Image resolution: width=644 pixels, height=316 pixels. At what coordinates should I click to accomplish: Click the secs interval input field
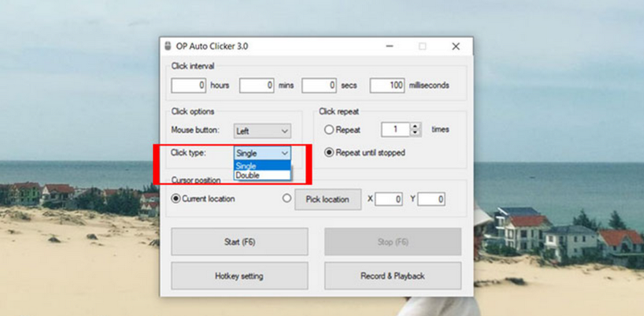click(x=319, y=85)
